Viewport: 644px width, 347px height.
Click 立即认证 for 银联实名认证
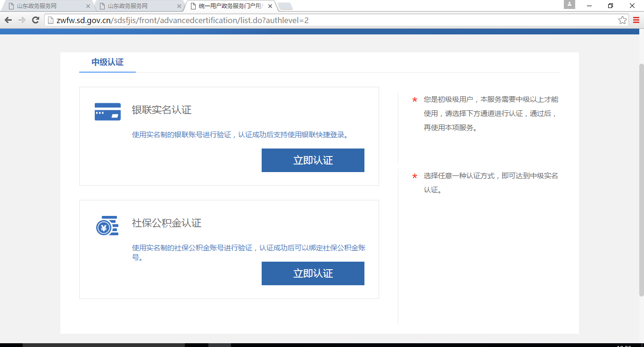coord(313,160)
